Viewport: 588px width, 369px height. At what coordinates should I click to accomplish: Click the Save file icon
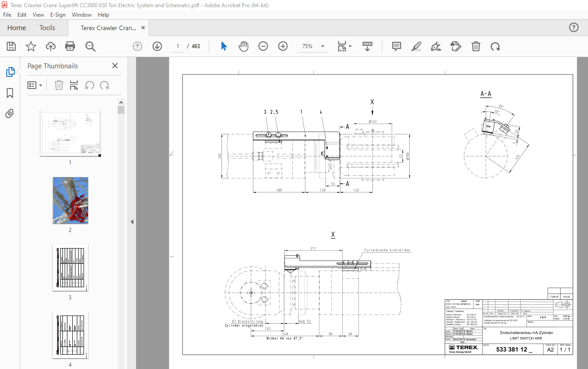(x=11, y=46)
